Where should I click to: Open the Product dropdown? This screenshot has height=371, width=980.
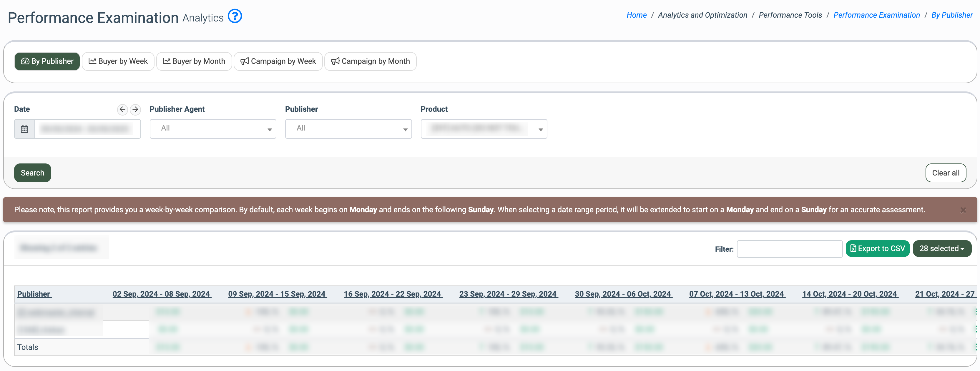[484, 129]
